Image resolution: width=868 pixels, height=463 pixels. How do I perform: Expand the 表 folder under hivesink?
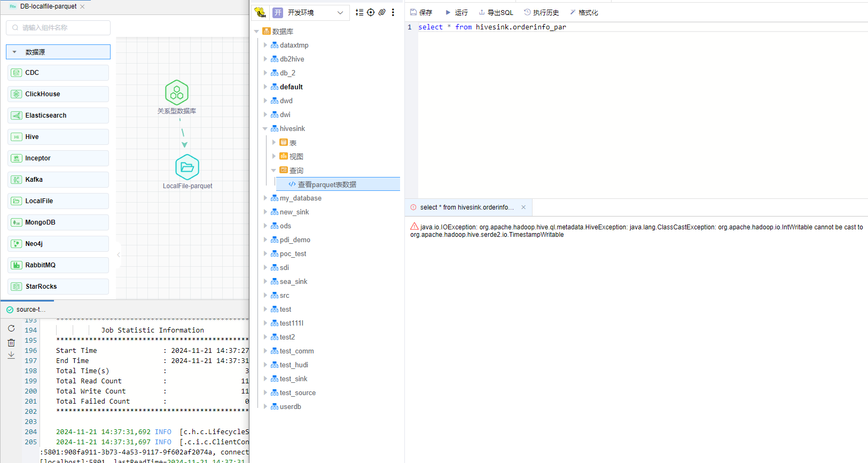tap(274, 142)
